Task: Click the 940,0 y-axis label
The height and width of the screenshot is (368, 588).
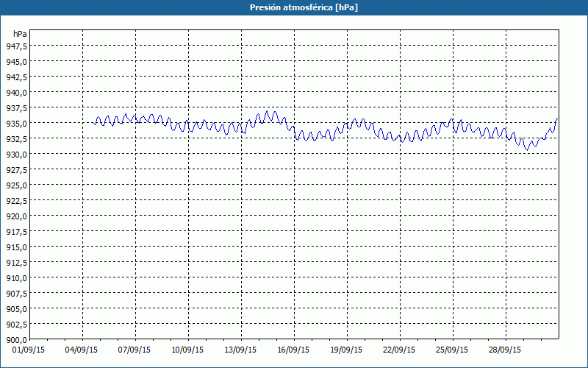Action: (x=16, y=93)
